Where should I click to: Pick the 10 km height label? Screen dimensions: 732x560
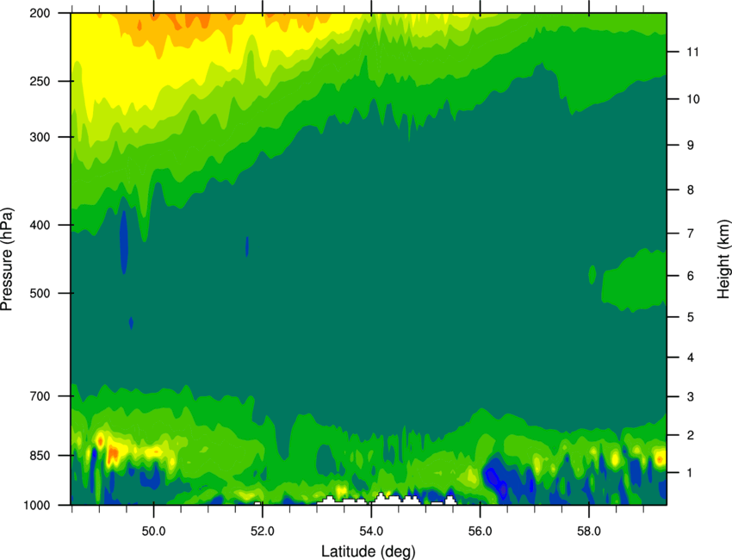coord(692,99)
